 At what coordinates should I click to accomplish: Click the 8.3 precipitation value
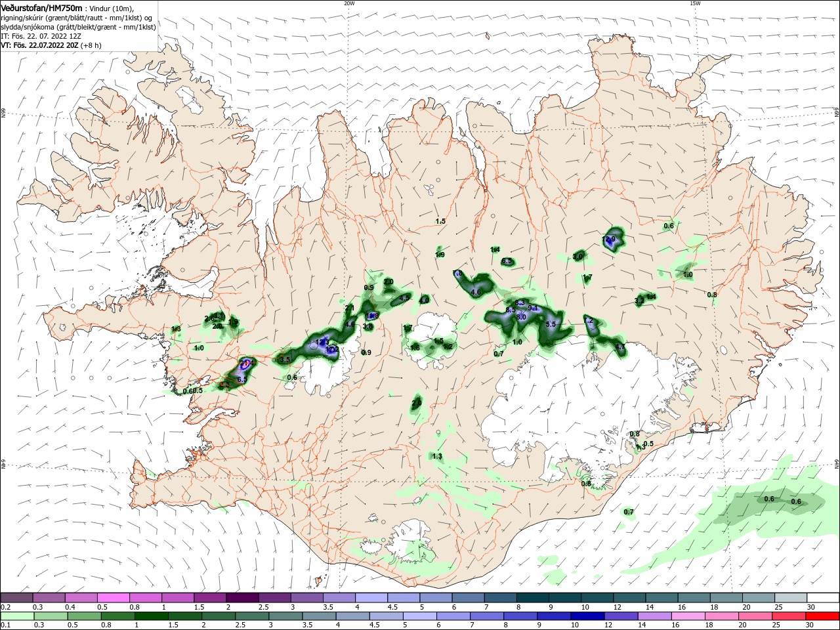520,303
